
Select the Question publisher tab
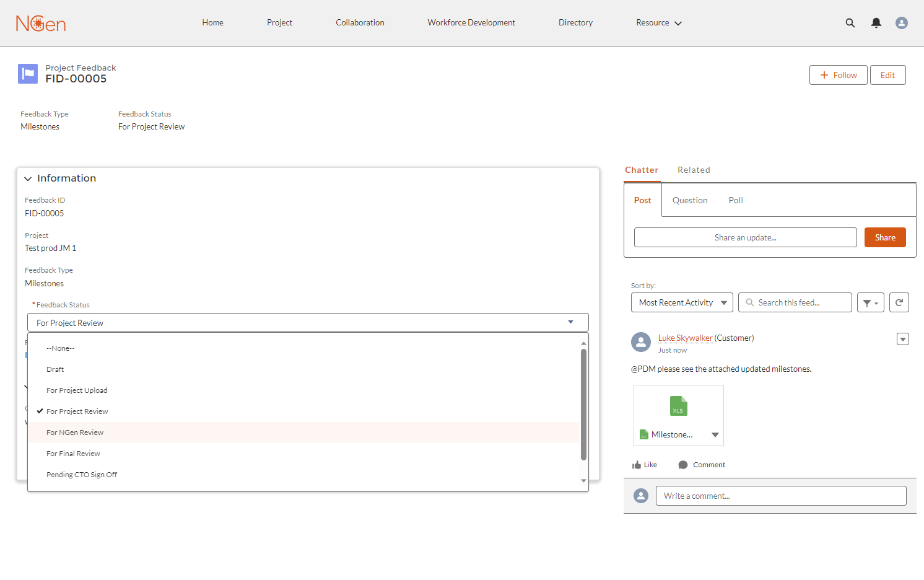pyautogui.click(x=690, y=200)
